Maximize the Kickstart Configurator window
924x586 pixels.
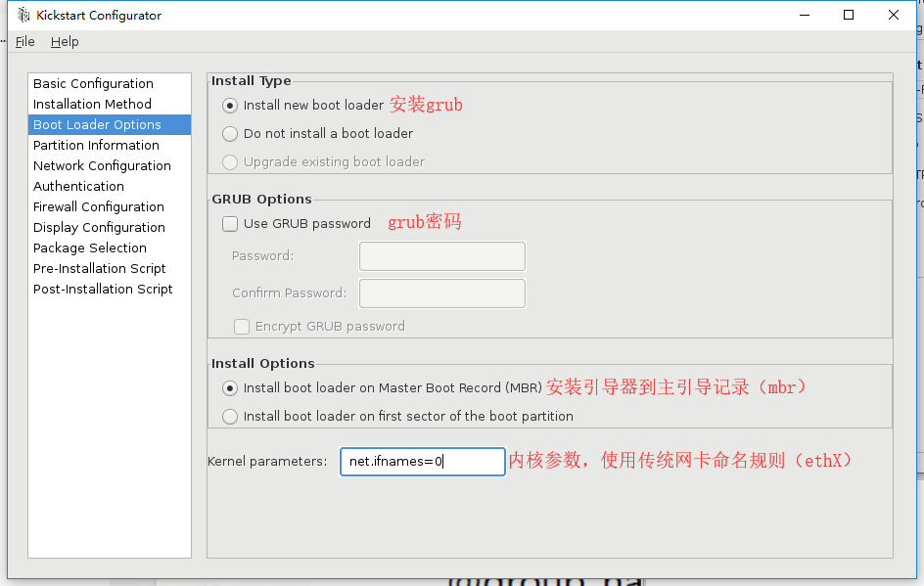click(x=849, y=15)
